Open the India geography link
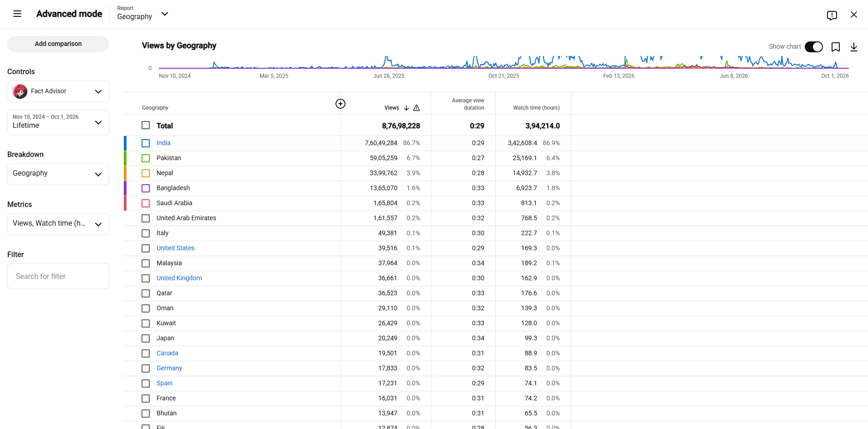Viewport: 868px width, 429px height. (x=163, y=143)
